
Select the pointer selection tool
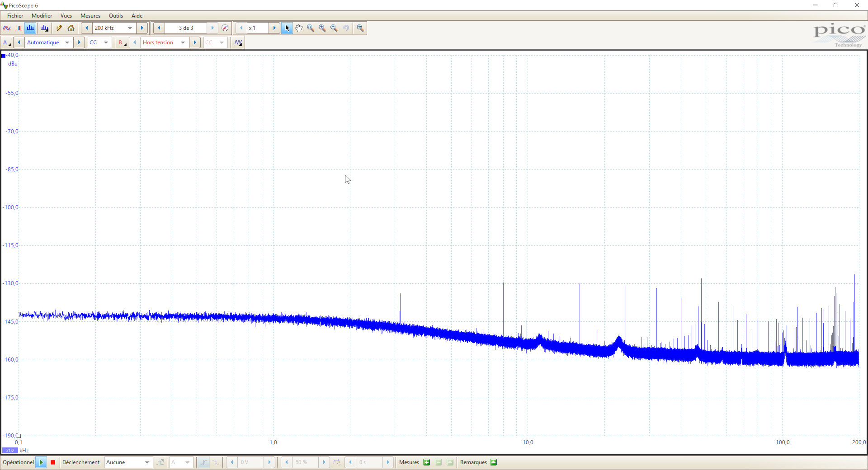click(287, 28)
